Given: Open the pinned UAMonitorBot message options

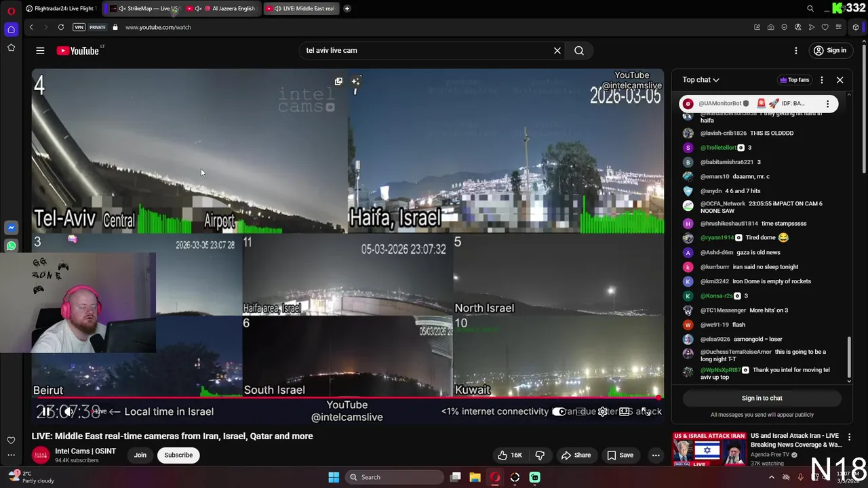Looking at the screenshot, I should click(x=827, y=104).
